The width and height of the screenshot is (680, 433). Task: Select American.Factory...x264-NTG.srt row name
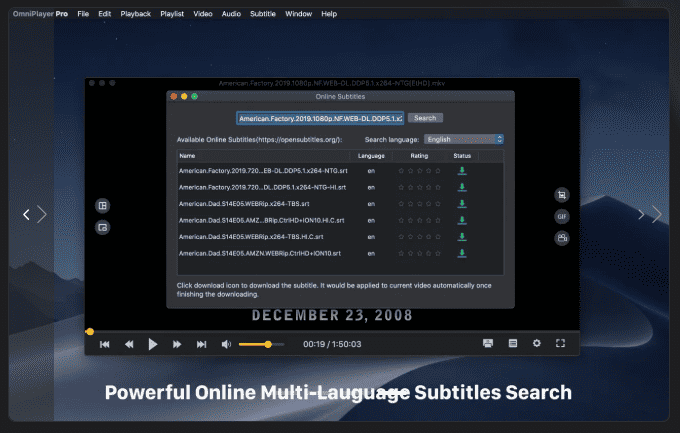[x=263, y=171]
